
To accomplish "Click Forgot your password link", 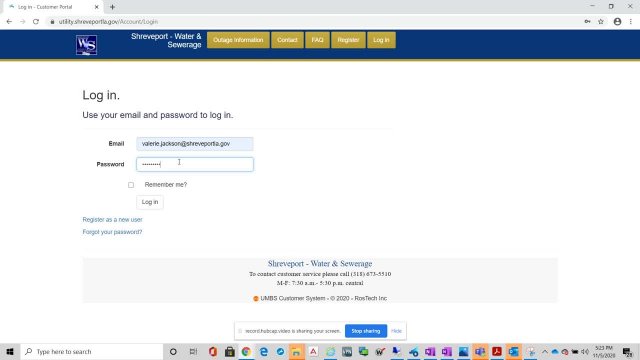I will pyautogui.click(x=112, y=232).
